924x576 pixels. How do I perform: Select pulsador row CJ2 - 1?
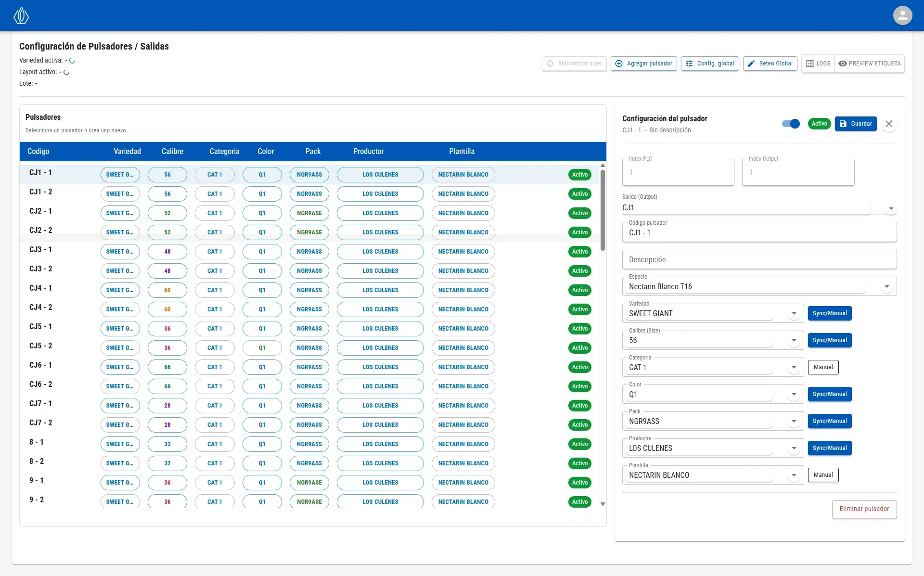[309, 213]
